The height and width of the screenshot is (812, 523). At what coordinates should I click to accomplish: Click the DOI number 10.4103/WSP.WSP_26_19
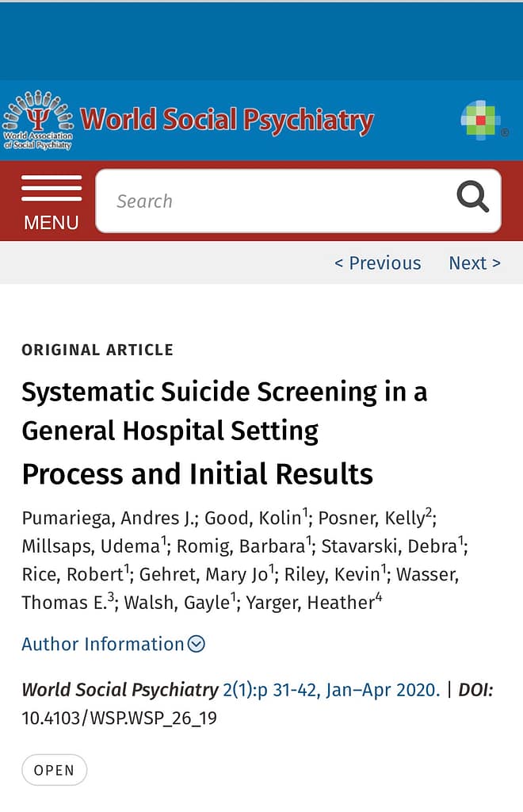point(119,718)
